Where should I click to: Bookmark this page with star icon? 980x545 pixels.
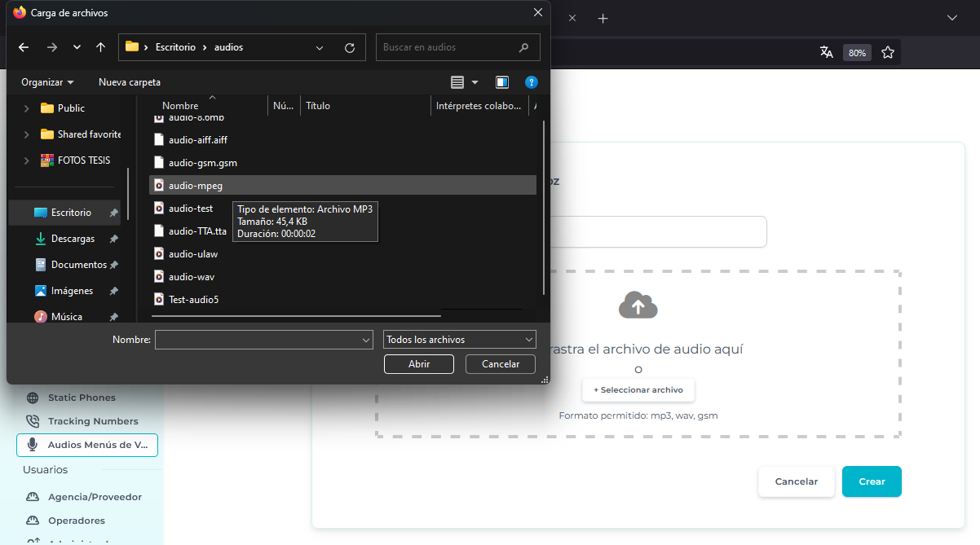tap(888, 52)
